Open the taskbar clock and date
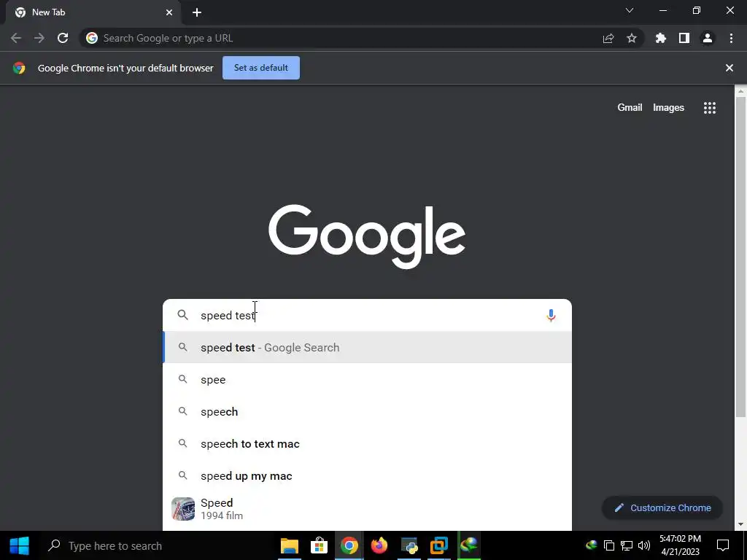 click(x=681, y=545)
